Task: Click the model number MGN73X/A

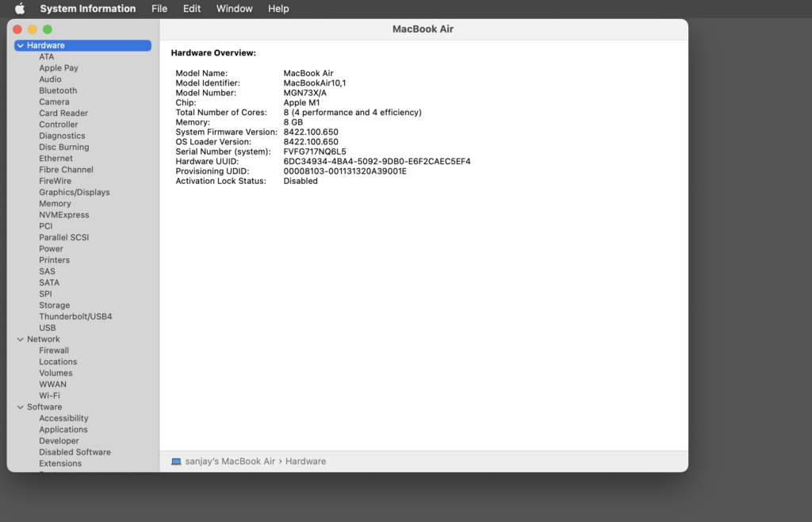Action: [x=305, y=94]
